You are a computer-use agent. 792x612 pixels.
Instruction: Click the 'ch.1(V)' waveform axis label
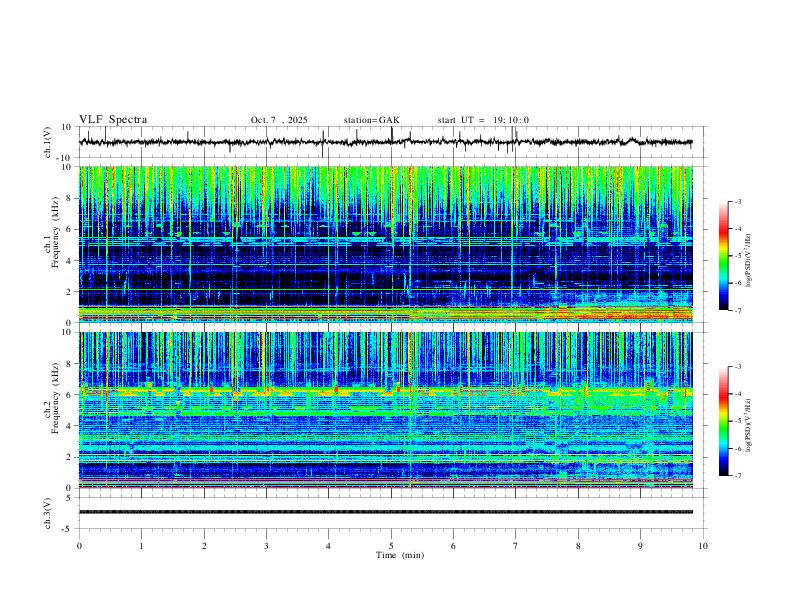coord(48,142)
